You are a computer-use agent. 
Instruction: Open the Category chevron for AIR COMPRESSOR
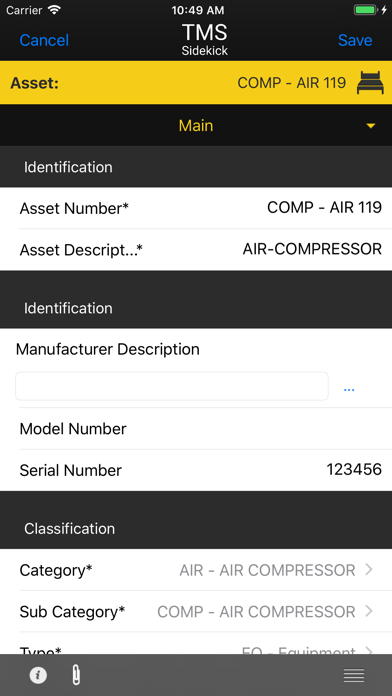pos(368,569)
